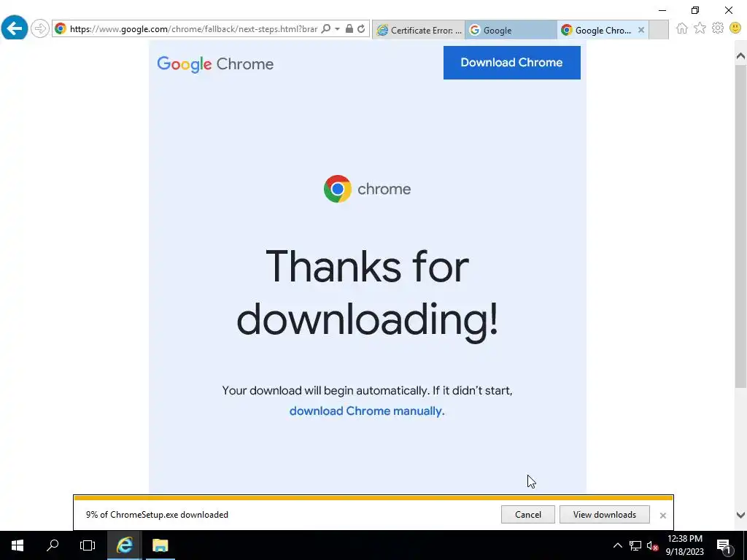Click the scrollbar down arrow
The height and width of the screenshot is (560, 747).
click(740, 515)
